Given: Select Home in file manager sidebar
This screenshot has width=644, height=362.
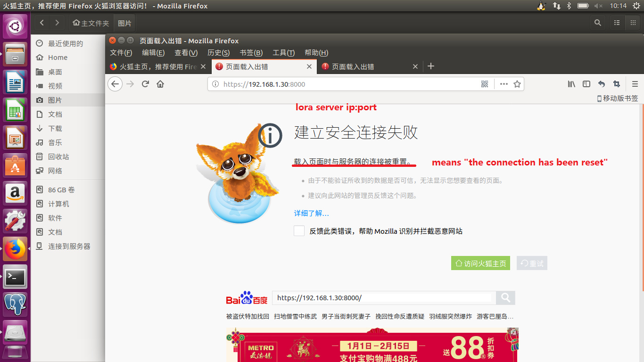Looking at the screenshot, I should (x=67, y=58).
